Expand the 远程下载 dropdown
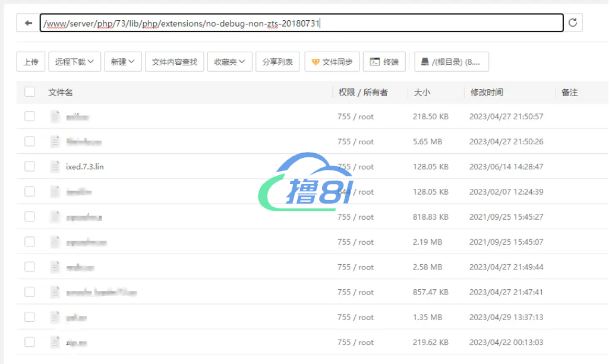The height and width of the screenshot is (364, 612). [74, 62]
